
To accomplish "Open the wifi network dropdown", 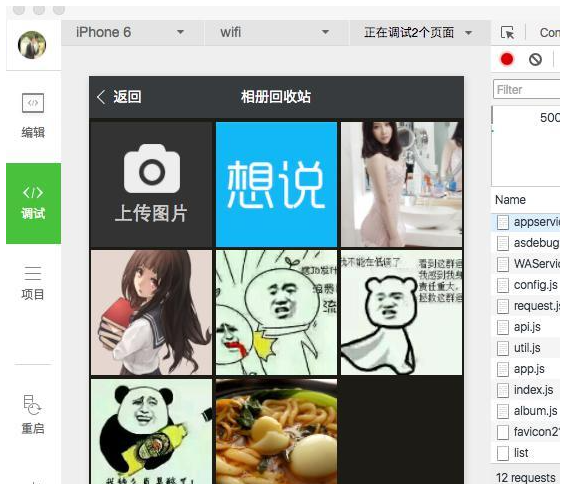I will coord(276,33).
